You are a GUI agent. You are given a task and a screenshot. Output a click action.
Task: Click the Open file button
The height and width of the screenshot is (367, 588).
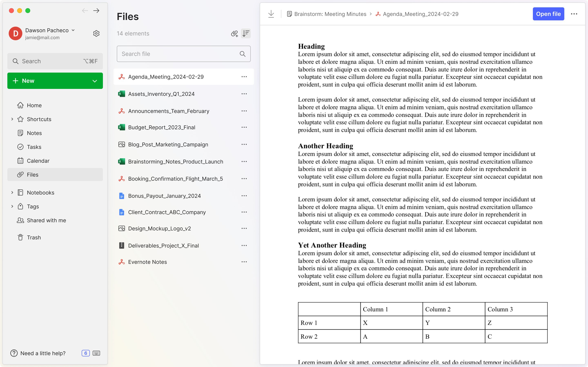pos(548,14)
